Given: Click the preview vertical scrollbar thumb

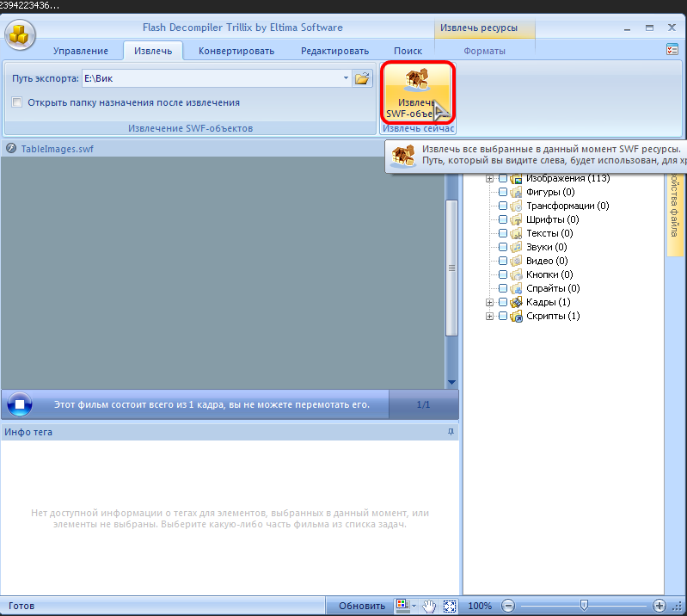Looking at the screenshot, I should [x=451, y=268].
